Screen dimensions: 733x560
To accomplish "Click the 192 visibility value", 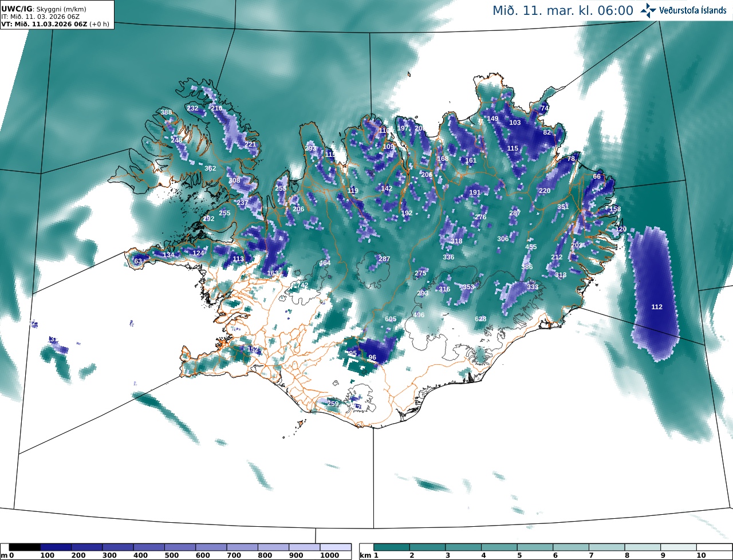I will (407, 213).
